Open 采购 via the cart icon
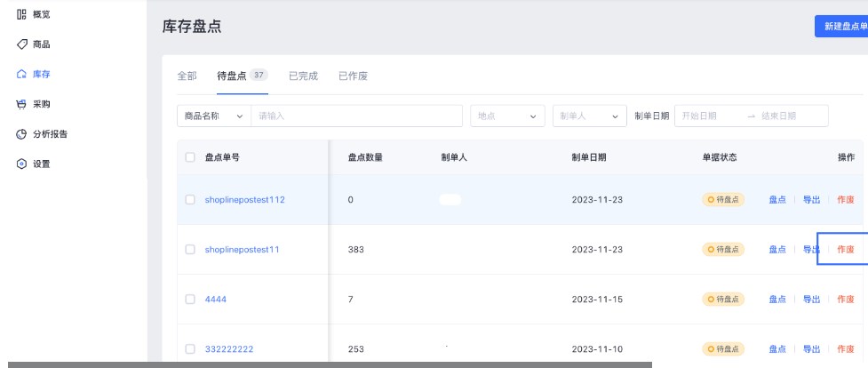The width and height of the screenshot is (868, 368). click(22, 105)
